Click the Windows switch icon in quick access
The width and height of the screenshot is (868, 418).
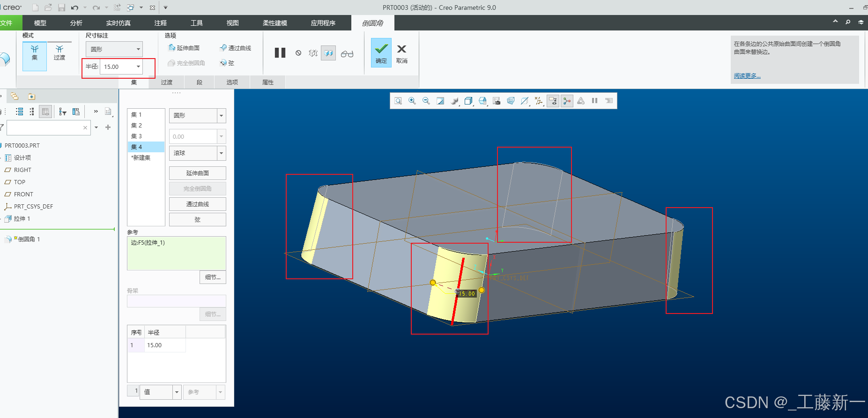pyautogui.click(x=131, y=7)
